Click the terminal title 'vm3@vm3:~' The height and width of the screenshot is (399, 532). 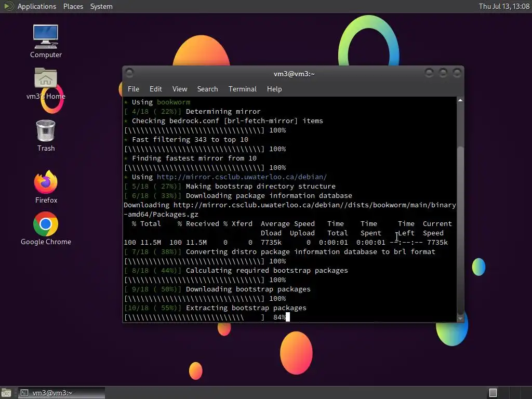[294, 74]
